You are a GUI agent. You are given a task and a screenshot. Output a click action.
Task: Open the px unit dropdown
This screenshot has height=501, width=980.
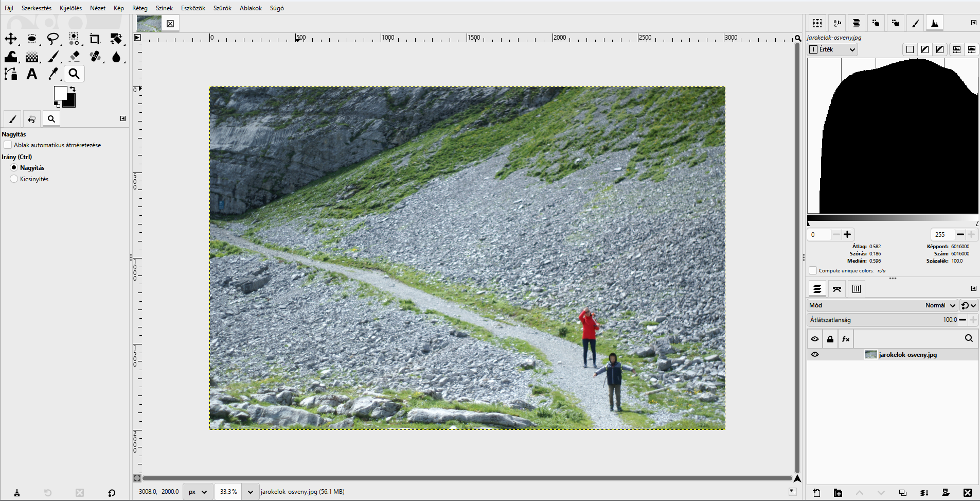point(198,492)
